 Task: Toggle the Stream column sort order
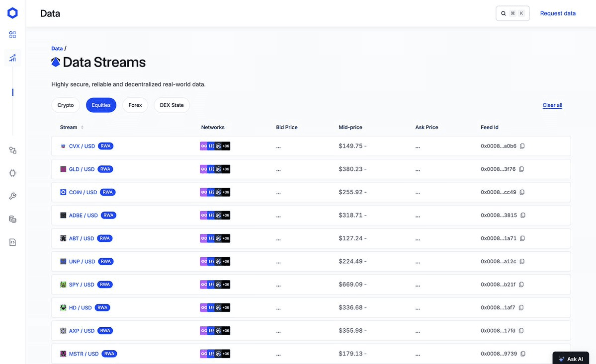coord(82,127)
